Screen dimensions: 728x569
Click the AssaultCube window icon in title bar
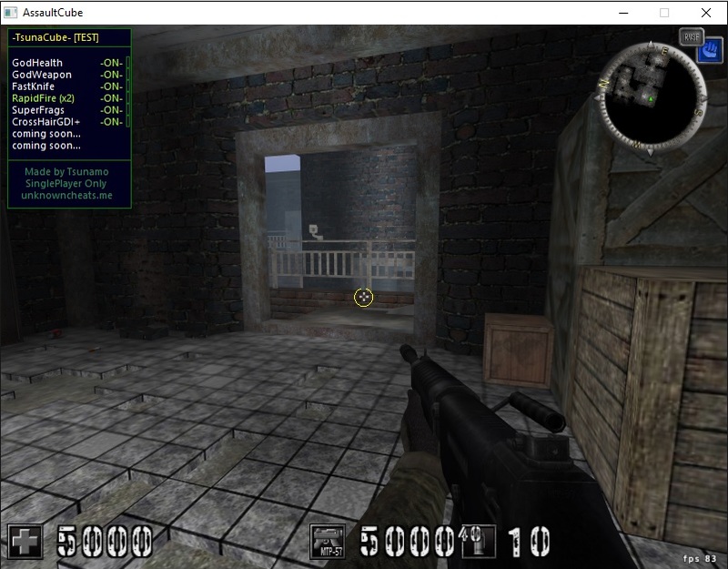pyautogui.click(x=11, y=13)
